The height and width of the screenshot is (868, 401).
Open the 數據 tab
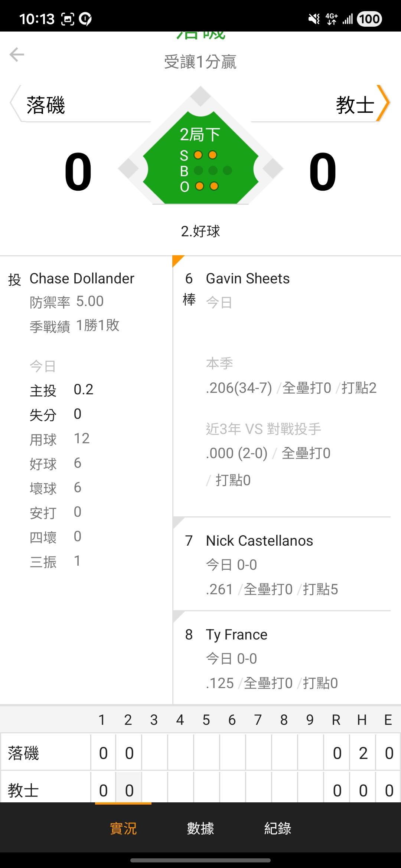(200, 828)
